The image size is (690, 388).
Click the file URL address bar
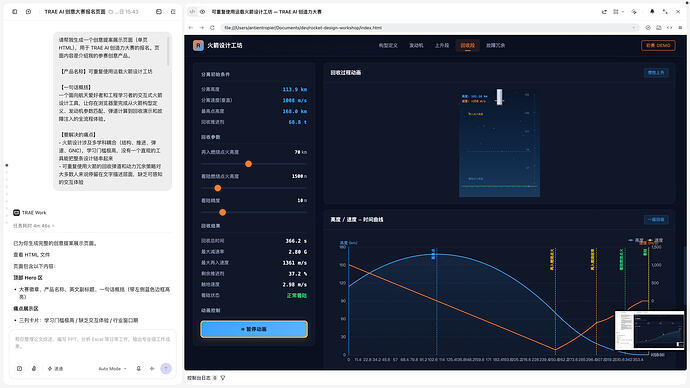coord(429,28)
